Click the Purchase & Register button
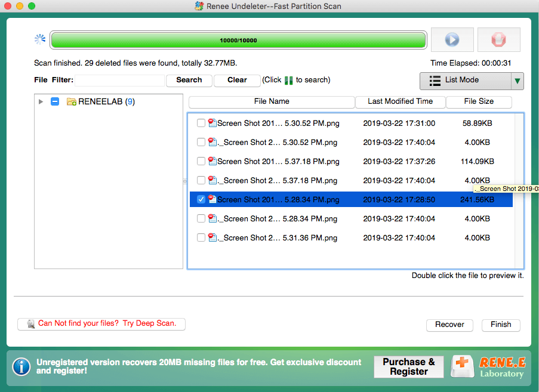 click(409, 367)
